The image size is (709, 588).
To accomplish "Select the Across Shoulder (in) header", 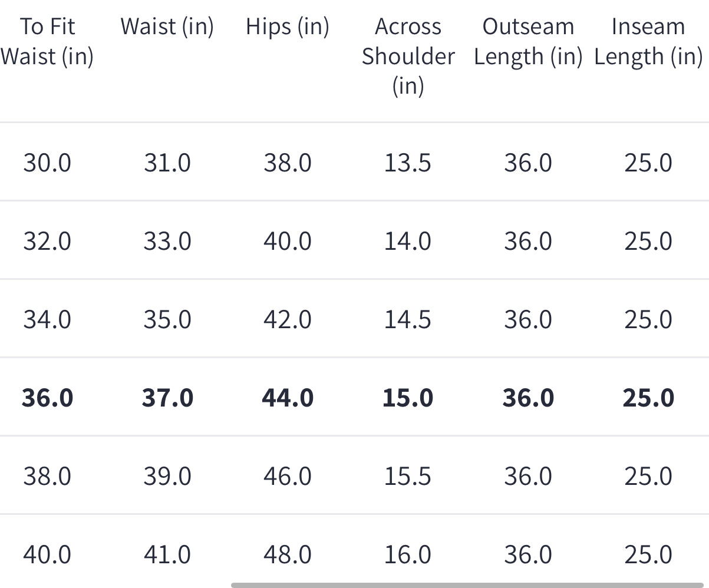I will (408, 56).
